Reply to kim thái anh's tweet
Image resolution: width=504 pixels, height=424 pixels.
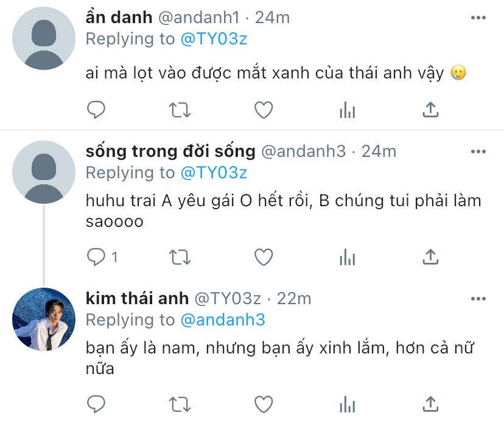point(96,404)
